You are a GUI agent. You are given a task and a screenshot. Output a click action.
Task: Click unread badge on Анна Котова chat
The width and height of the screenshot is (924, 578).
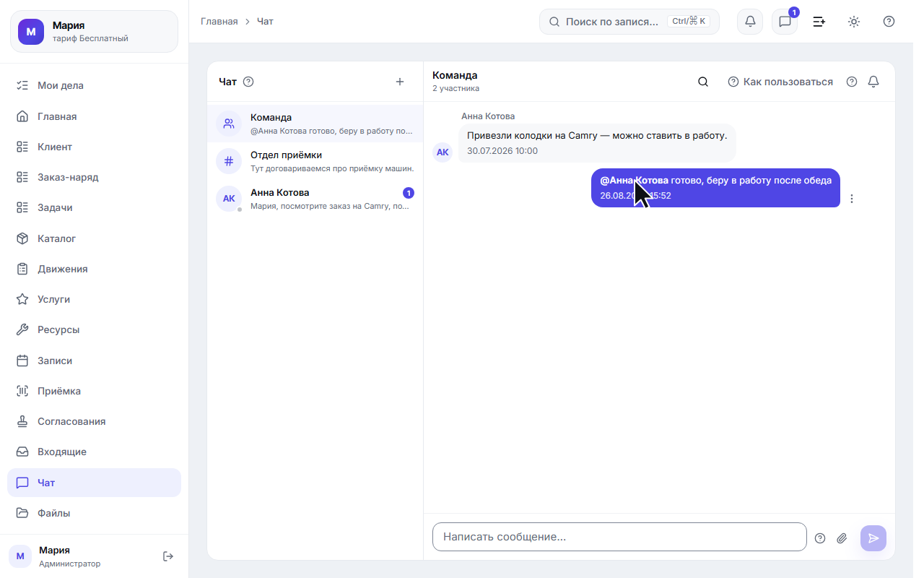pos(409,193)
